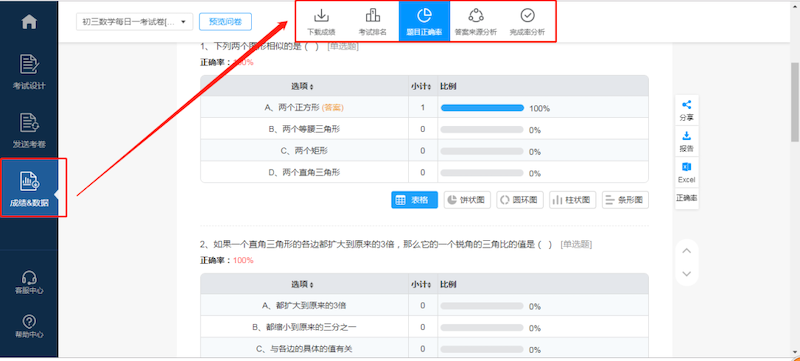
Task: Open 发送考卷 sidebar section
Action: click(x=29, y=130)
